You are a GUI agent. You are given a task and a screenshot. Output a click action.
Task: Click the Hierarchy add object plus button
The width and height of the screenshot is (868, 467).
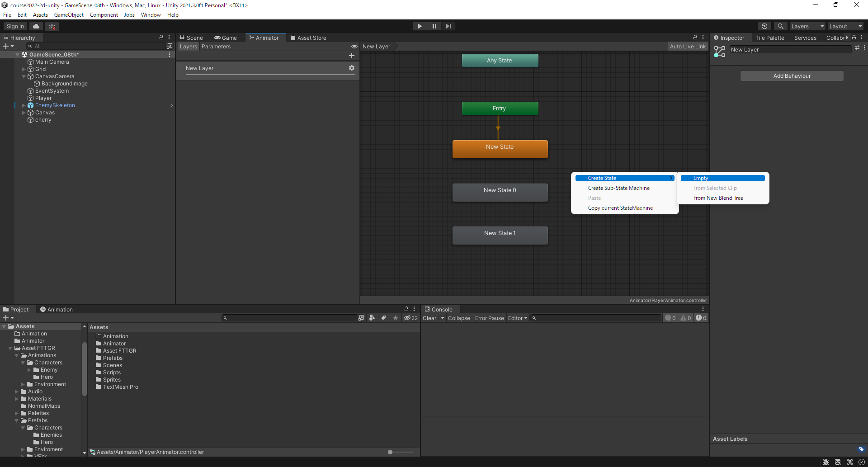click(x=8, y=46)
